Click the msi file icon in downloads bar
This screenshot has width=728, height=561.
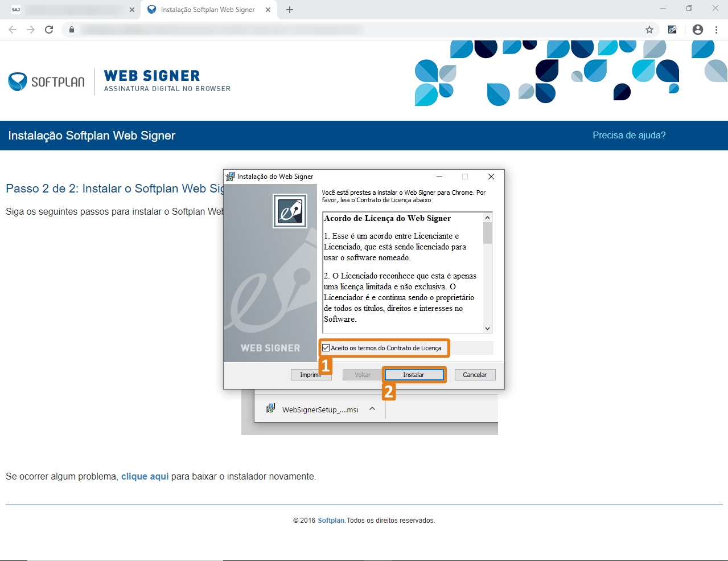(270, 409)
